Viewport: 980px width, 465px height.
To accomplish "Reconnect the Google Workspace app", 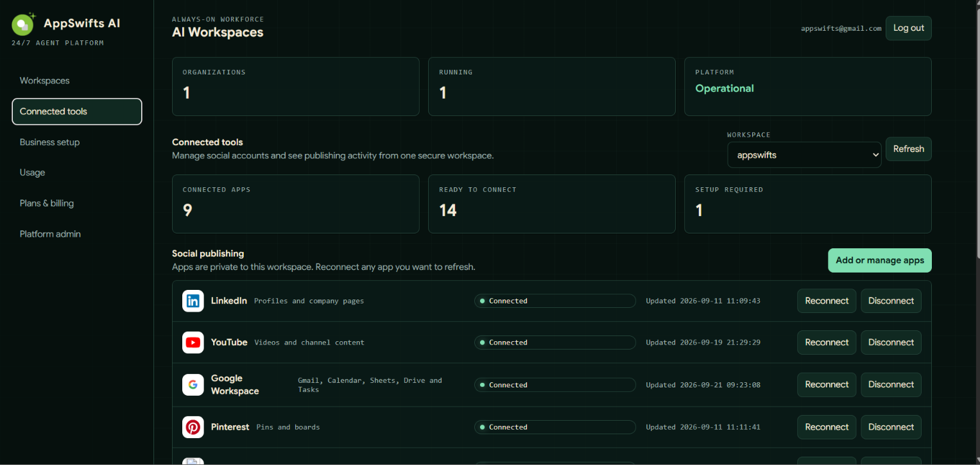I will pos(827,385).
